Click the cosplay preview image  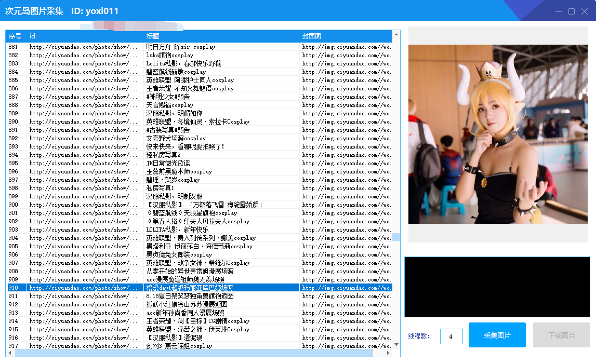point(498,134)
